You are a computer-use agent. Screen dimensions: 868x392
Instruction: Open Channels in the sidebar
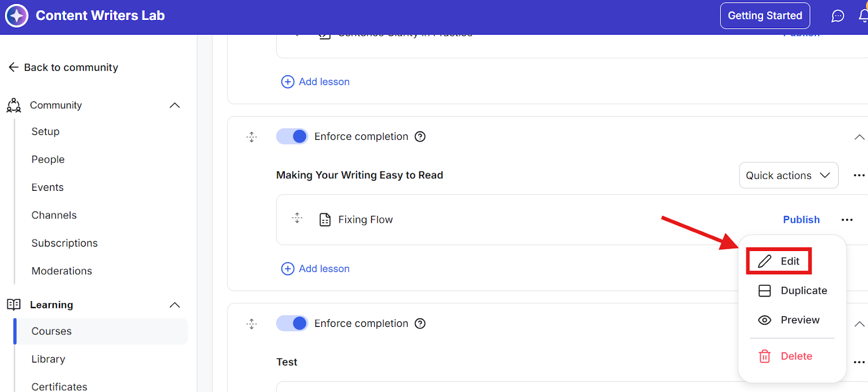click(x=54, y=215)
